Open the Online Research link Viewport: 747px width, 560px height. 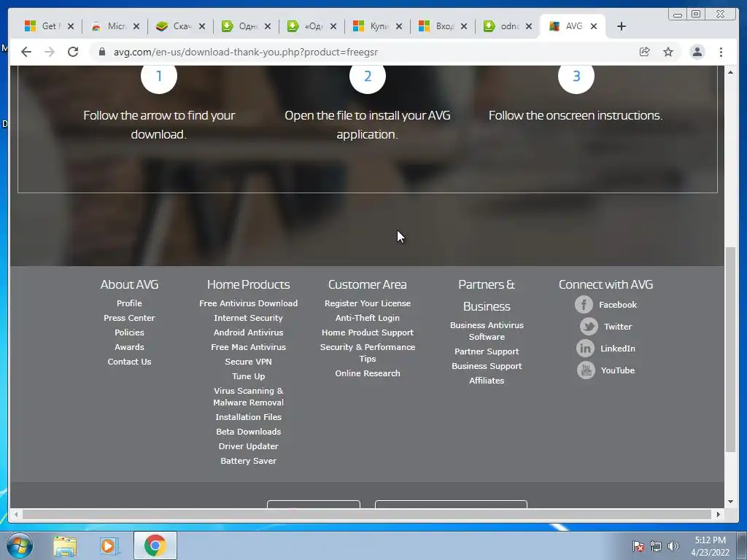[368, 373]
